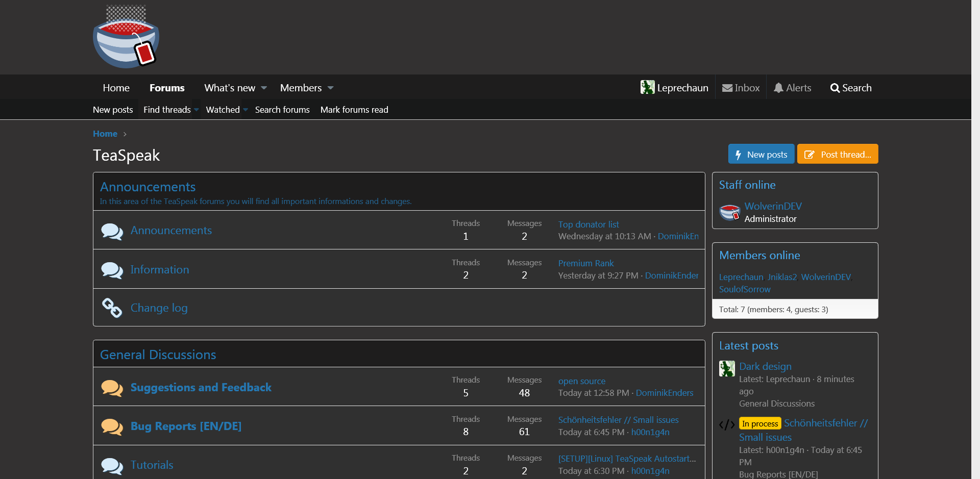Click the Search magnifier icon
This screenshot has width=980, height=479.
click(835, 88)
